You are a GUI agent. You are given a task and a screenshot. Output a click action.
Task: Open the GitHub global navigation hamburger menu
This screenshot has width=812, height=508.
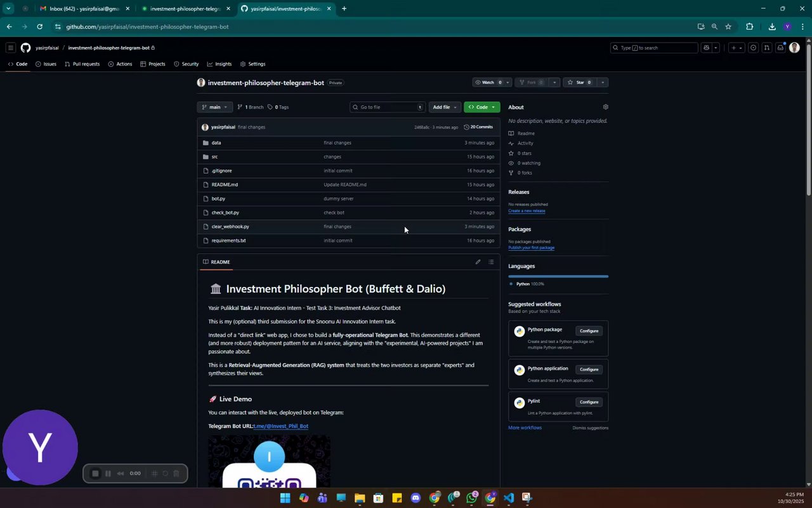[x=11, y=48]
